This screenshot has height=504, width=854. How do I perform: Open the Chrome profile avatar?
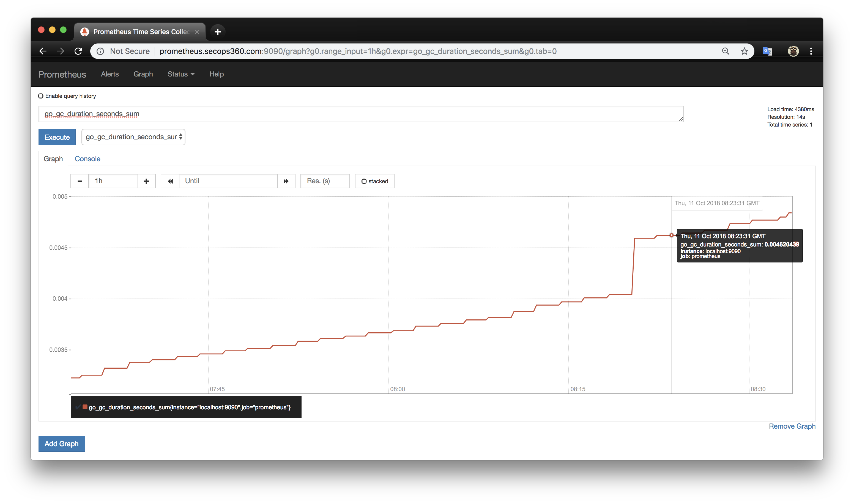click(793, 51)
